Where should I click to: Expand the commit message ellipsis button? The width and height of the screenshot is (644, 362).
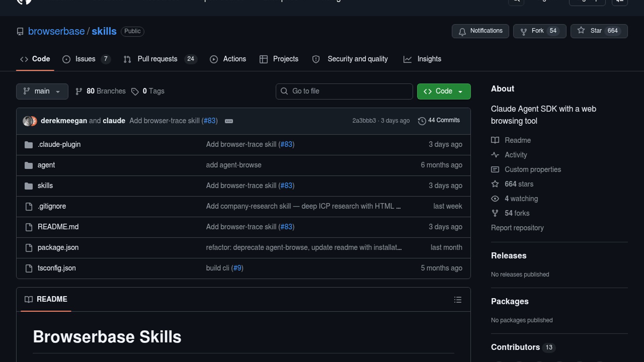(229, 121)
